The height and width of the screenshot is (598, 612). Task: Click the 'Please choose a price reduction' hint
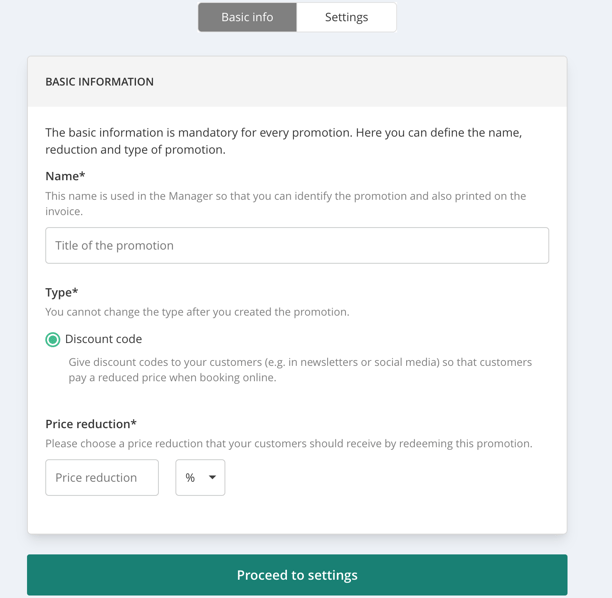pyautogui.click(x=288, y=443)
